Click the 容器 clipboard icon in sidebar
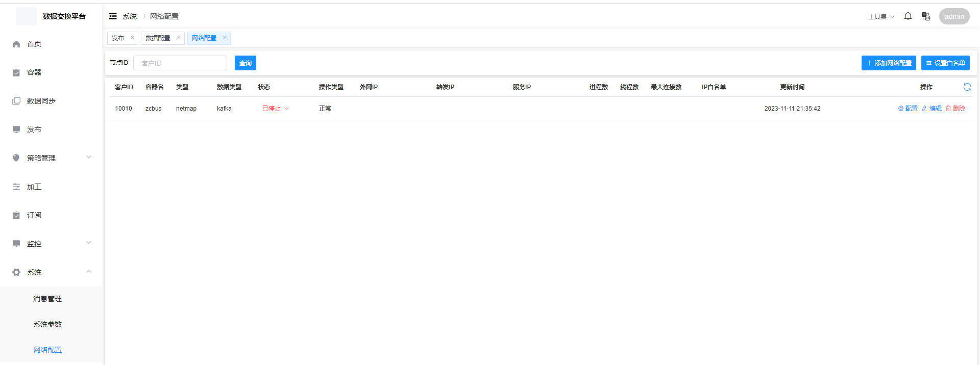Viewport: 980px width, 365px height. click(x=16, y=73)
